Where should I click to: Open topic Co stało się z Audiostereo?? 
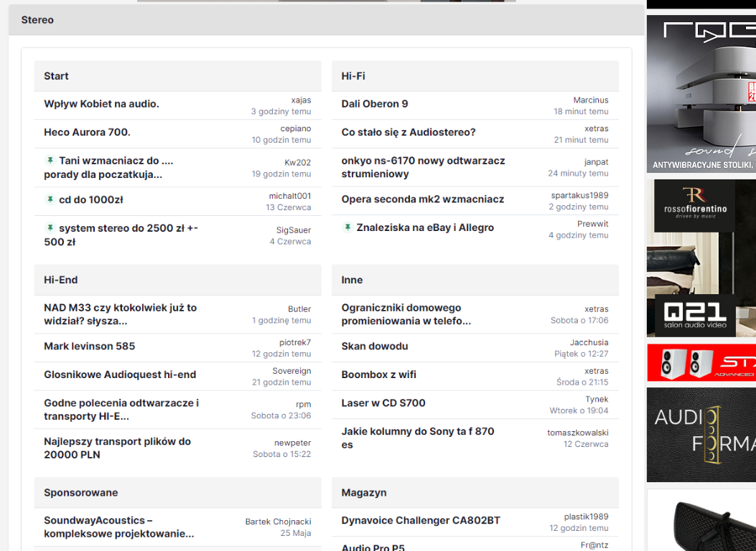click(x=409, y=132)
